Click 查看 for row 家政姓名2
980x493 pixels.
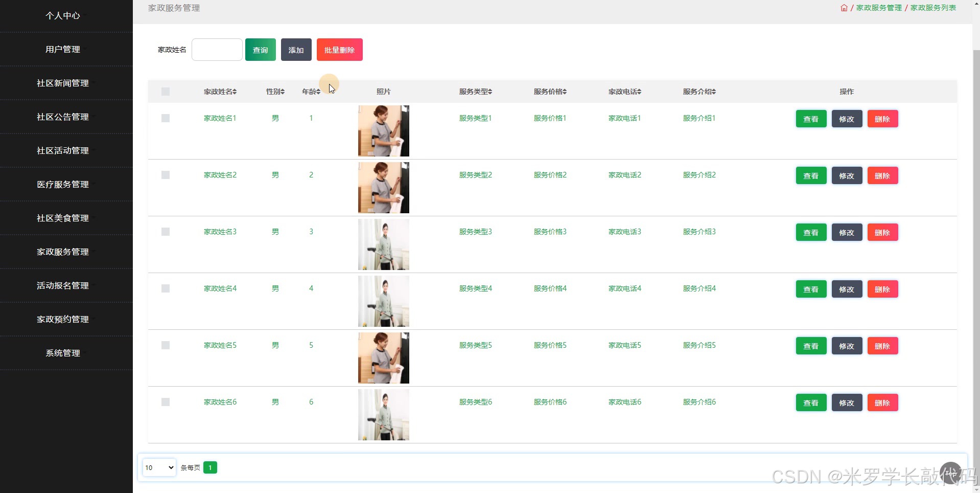point(811,175)
